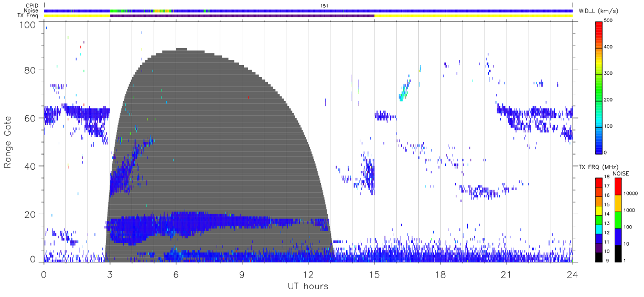Viewport: 644px width, 297px height.
Task: Click the black 9 MHz frequency swatch
Action: coord(598,257)
